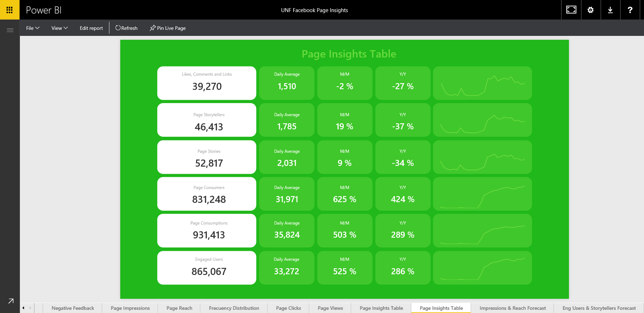Click the Page Stories 52,817 card
644x313 pixels.
point(207,157)
